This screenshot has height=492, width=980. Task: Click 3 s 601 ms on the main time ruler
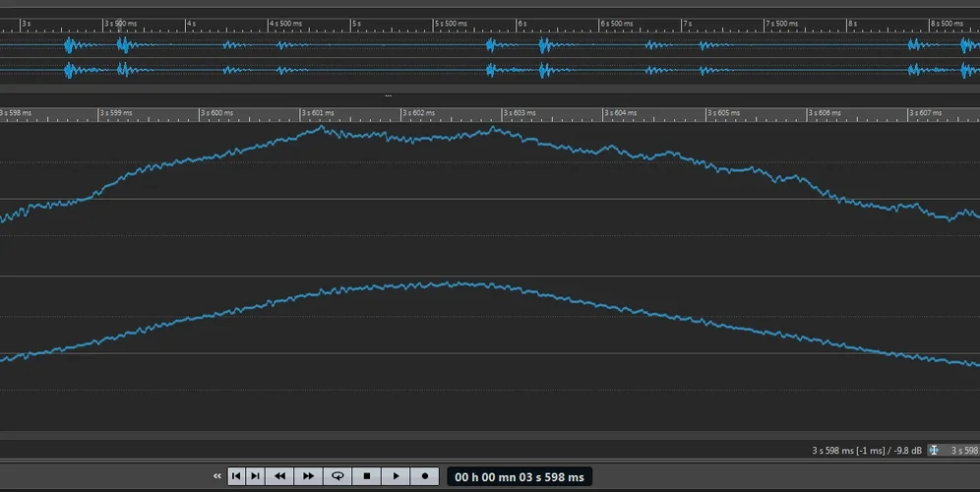click(318, 113)
